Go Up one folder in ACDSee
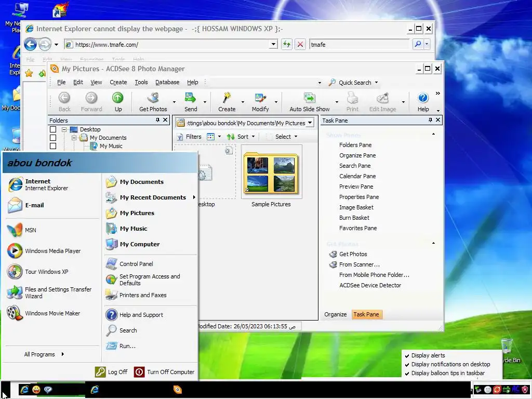 click(118, 102)
